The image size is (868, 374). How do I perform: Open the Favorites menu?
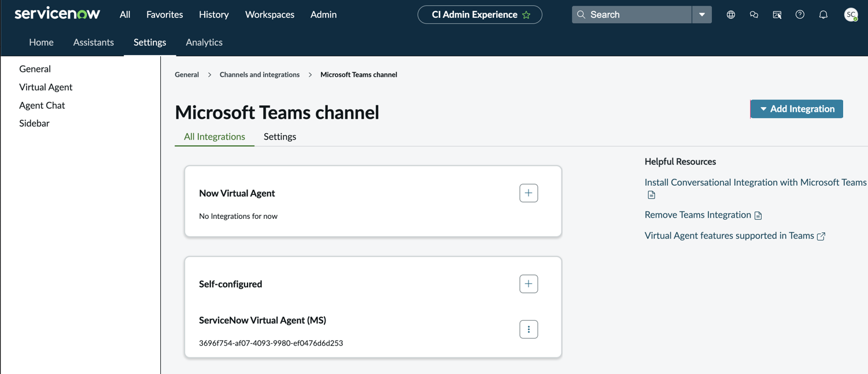(x=165, y=14)
